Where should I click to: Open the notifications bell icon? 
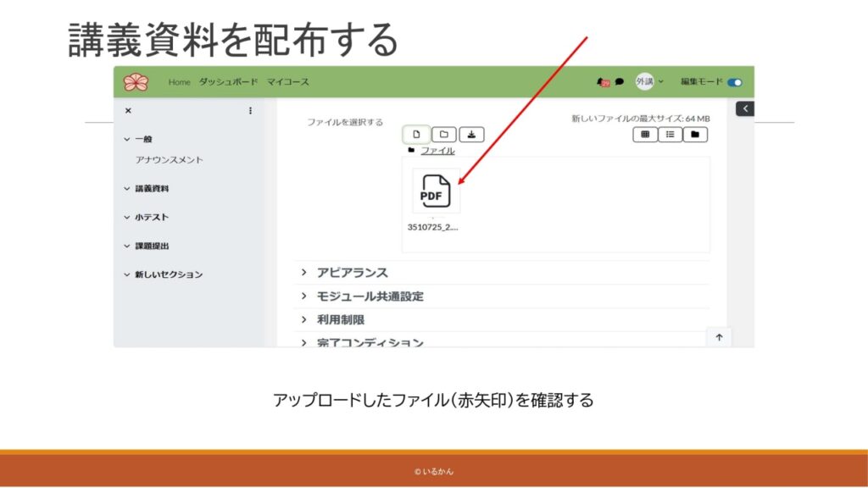tap(603, 82)
